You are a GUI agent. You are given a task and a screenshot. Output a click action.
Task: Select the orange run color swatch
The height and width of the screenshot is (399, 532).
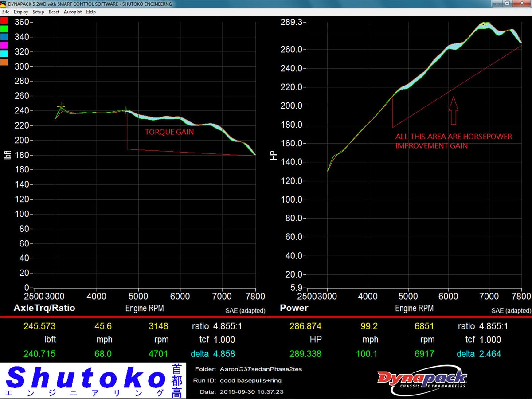tap(4, 62)
